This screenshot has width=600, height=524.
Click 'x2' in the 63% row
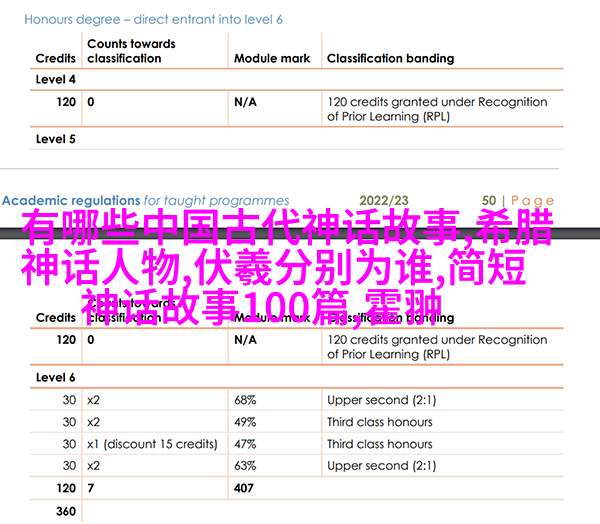[93, 466]
